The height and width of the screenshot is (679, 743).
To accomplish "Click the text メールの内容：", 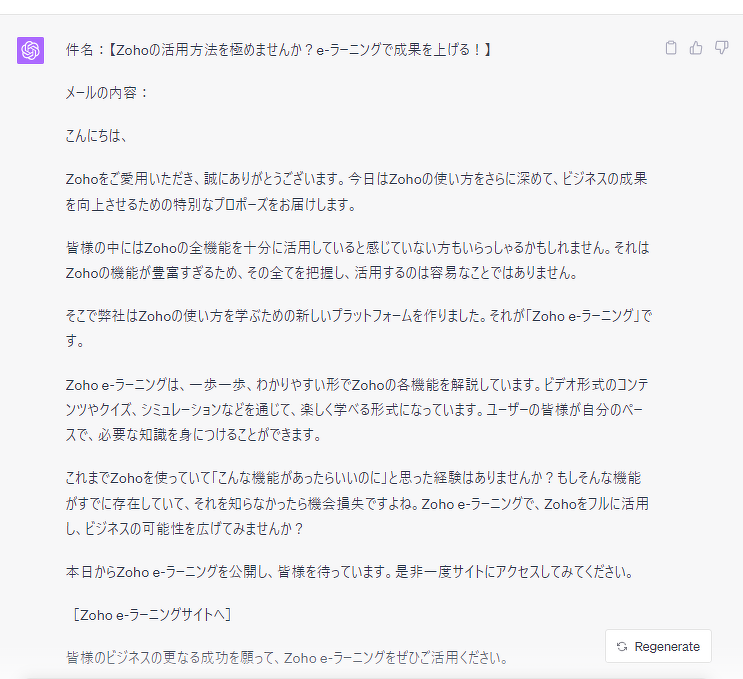I will (108, 93).
